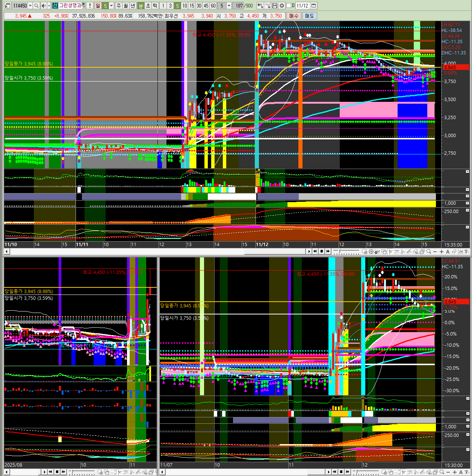Click chart-with-grid icon left of gear, upper toolbar
Image resolution: width=472 pixels, height=476 pixels.
tap(365, 252)
